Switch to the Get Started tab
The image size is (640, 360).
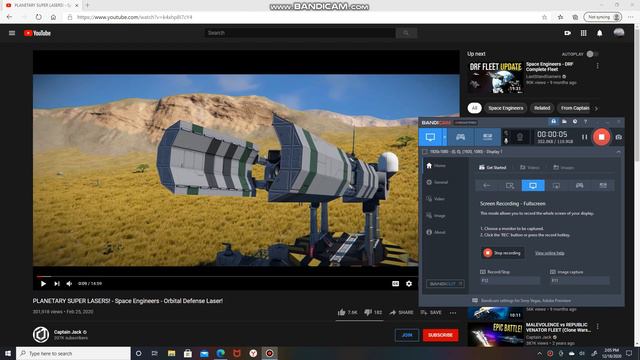pyautogui.click(x=492, y=167)
